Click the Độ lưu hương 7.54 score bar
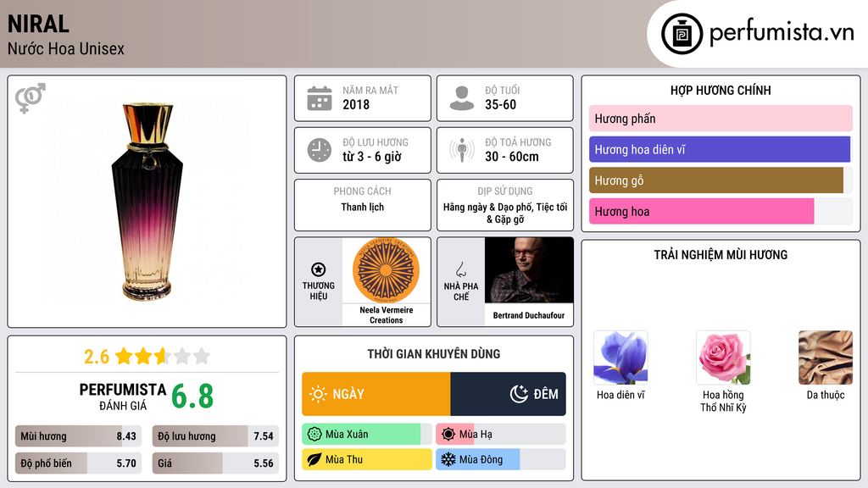The height and width of the screenshot is (488, 868). 216,436
